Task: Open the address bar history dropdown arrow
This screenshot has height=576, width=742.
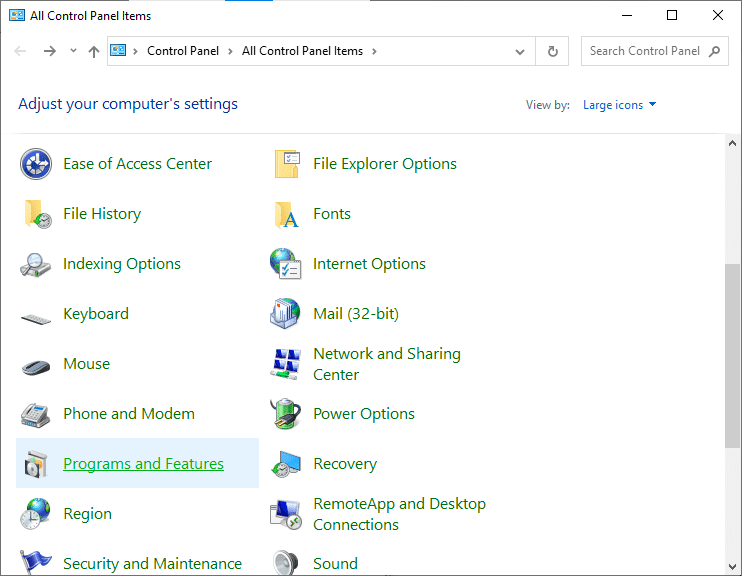Action: tap(520, 52)
